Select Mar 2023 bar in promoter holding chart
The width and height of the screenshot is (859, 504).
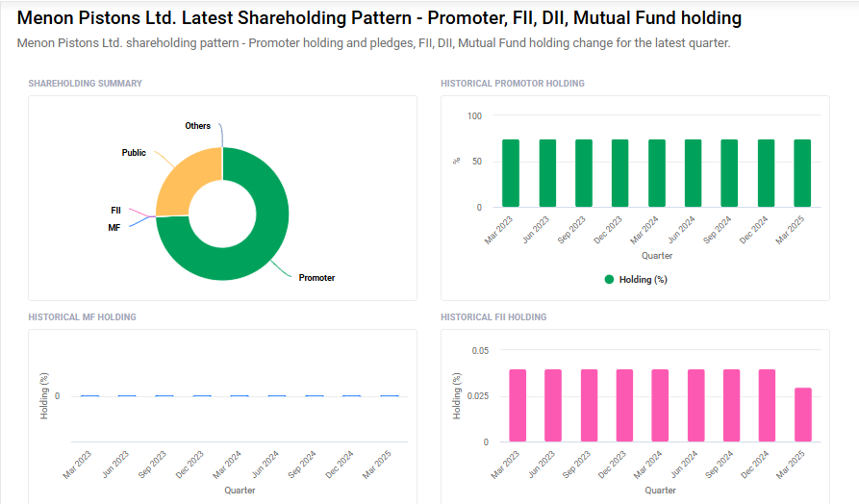511,173
